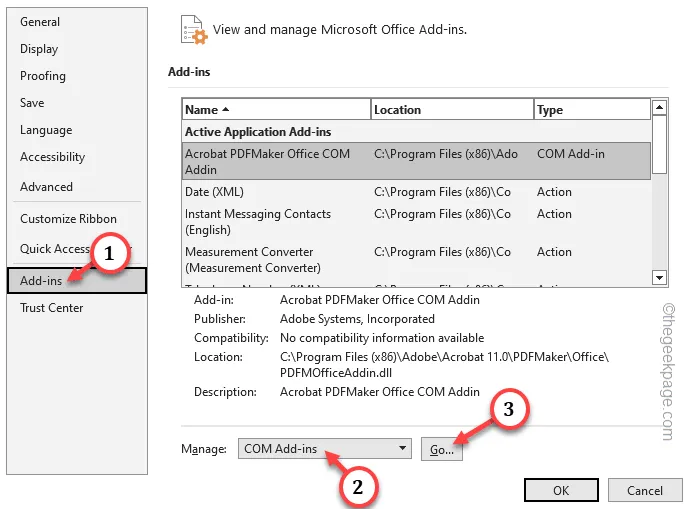Screen dimensions: 689x509
Task: Go to the Save options
Action: [x=32, y=103]
